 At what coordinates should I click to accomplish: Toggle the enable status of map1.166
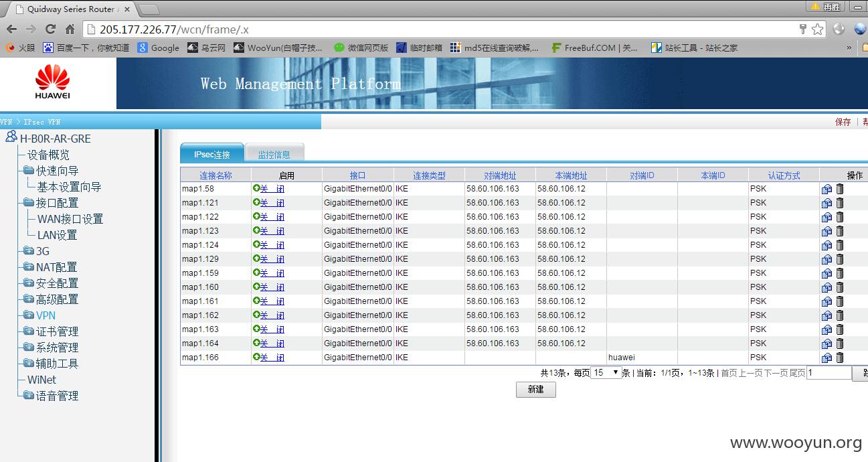[268, 358]
